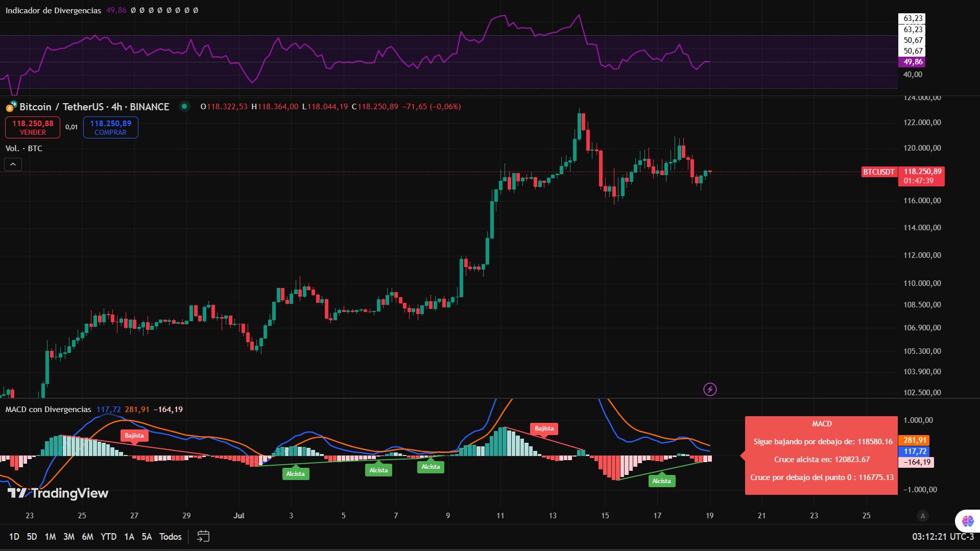Click the 1.000,00 label on the MACD scale
The image size is (980, 551).
[918, 420]
